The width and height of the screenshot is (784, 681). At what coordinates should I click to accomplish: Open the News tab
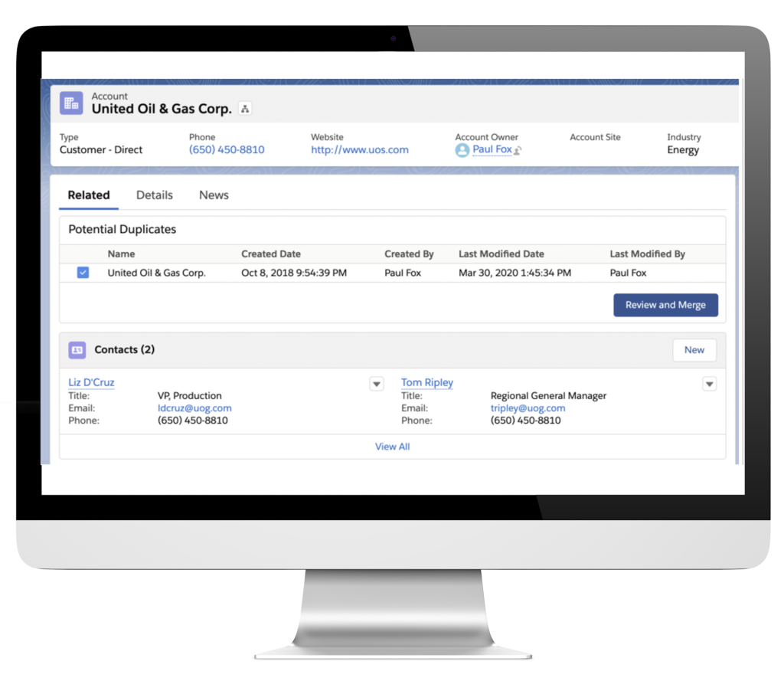[x=214, y=195]
